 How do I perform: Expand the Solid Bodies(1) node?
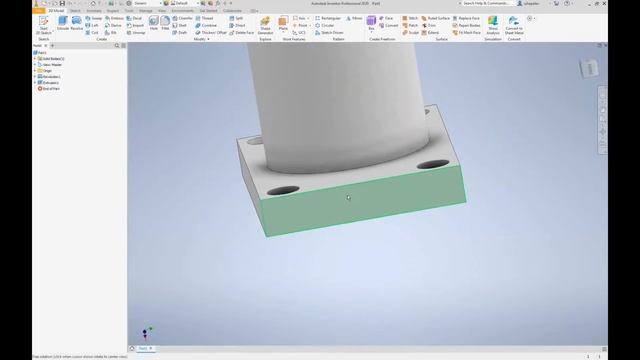(x=35, y=59)
